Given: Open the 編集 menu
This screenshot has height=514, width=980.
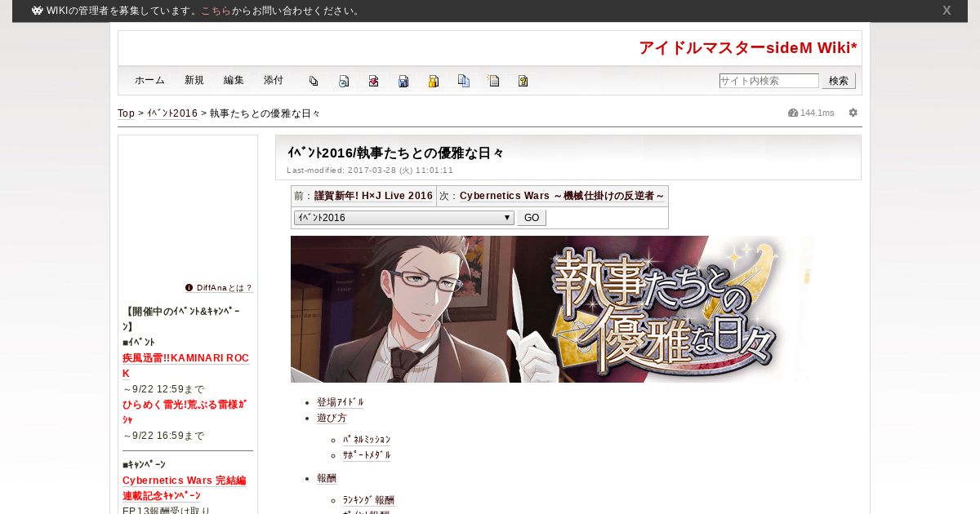Looking at the screenshot, I should pyautogui.click(x=234, y=80).
